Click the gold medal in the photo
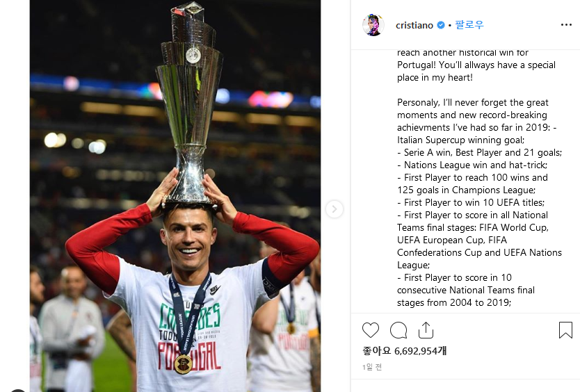Screen dimensions: 580x392 (183, 364)
